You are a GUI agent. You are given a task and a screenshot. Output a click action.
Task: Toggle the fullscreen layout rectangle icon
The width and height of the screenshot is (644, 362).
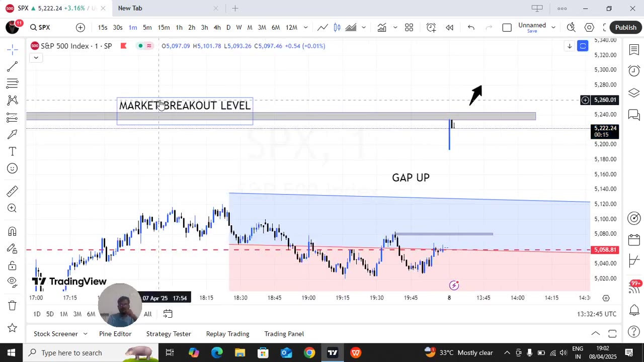click(507, 28)
